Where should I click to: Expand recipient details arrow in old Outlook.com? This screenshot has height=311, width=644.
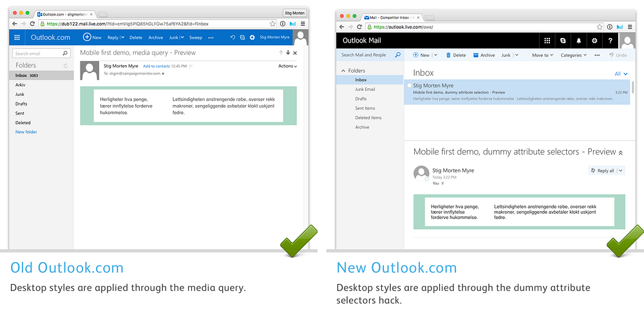(163, 74)
